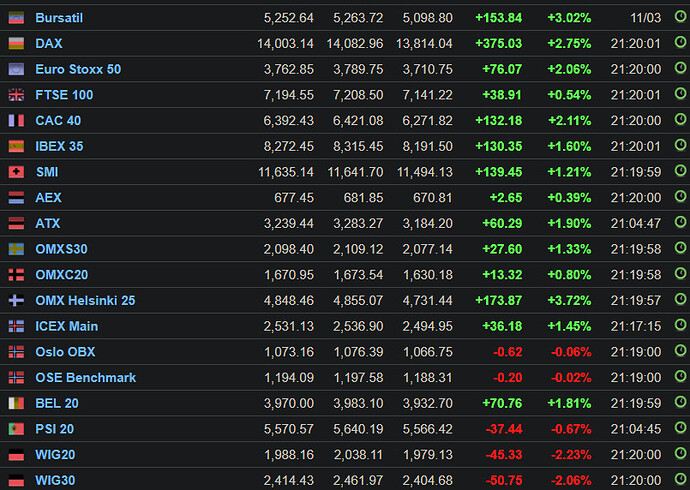Select the CAC 40 percent +2.11%

tap(569, 121)
